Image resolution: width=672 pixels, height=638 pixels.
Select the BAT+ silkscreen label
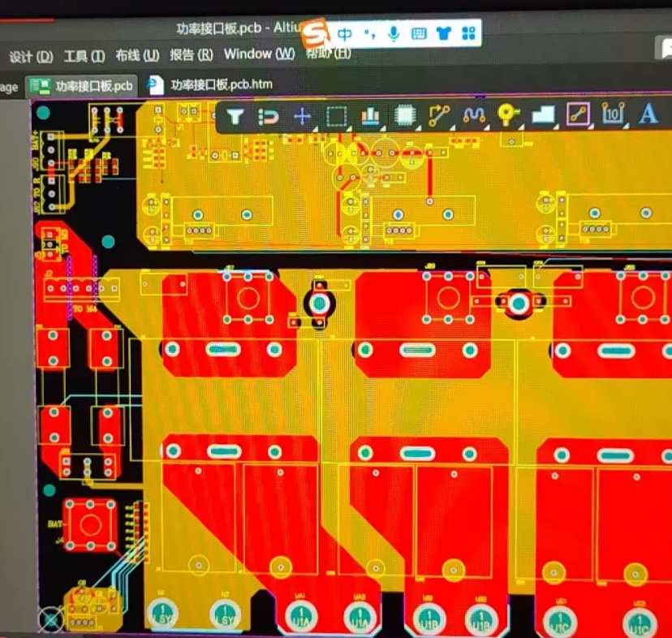[36, 140]
